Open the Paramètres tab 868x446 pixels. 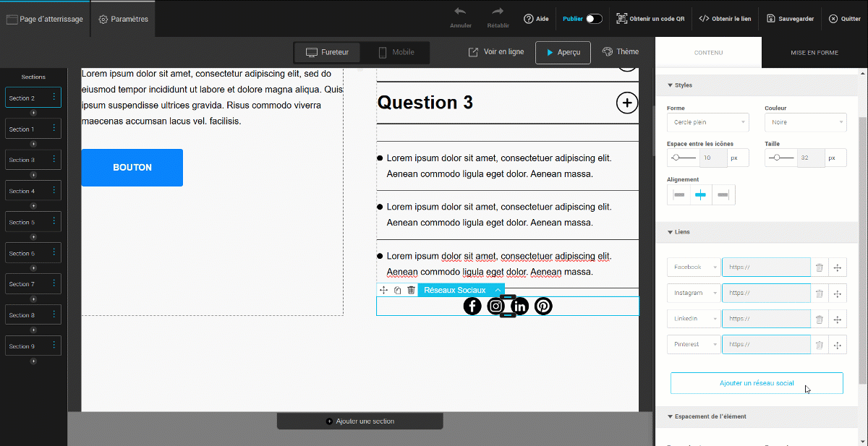[x=123, y=19]
